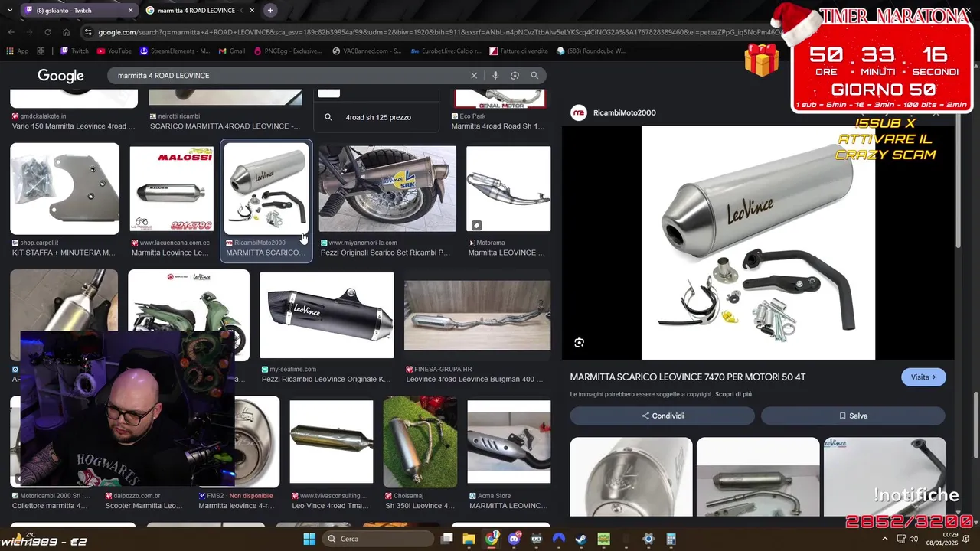Viewport: 980px width, 551px height.
Task: Submit search with magnifier icon
Action: [534, 76]
